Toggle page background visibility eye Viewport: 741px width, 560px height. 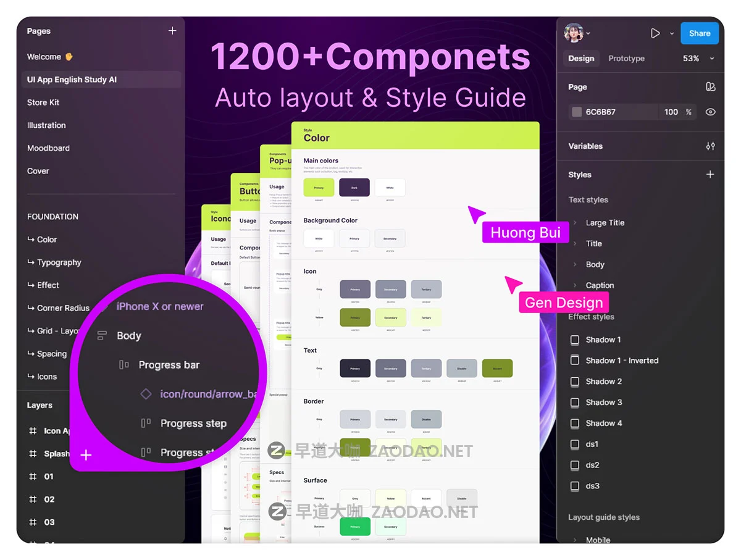click(710, 112)
